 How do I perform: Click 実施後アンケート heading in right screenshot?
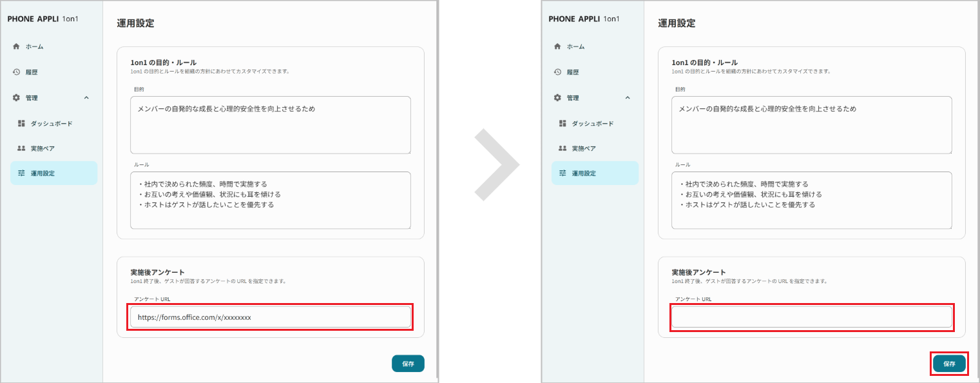point(698,273)
